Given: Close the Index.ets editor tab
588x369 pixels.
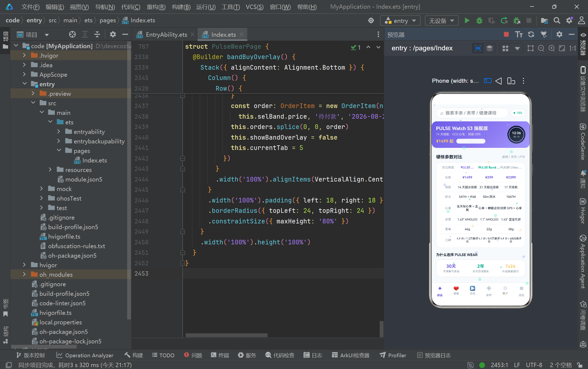Looking at the screenshot, I should click(241, 34).
